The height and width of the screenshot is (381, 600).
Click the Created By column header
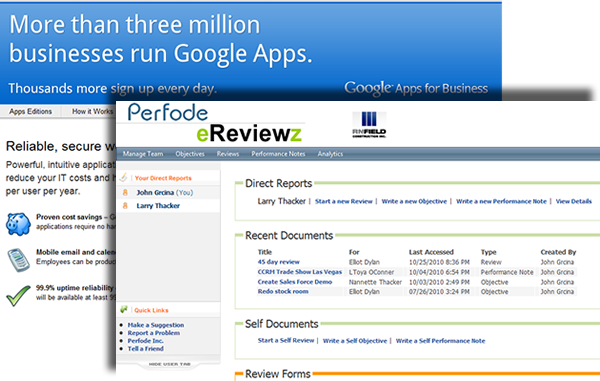point(558,252)
